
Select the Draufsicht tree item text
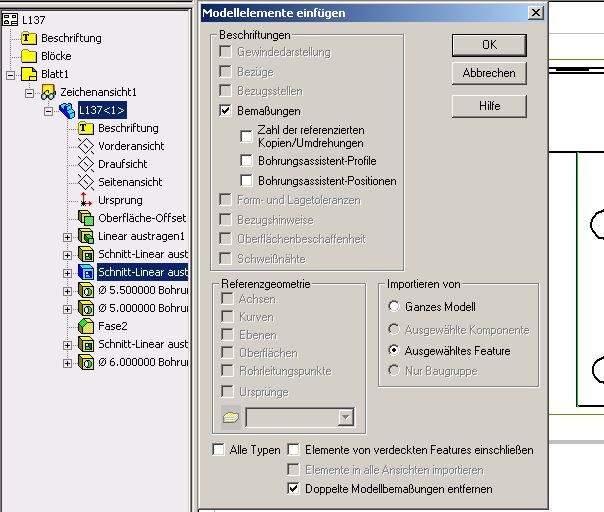tap(122, 164)
